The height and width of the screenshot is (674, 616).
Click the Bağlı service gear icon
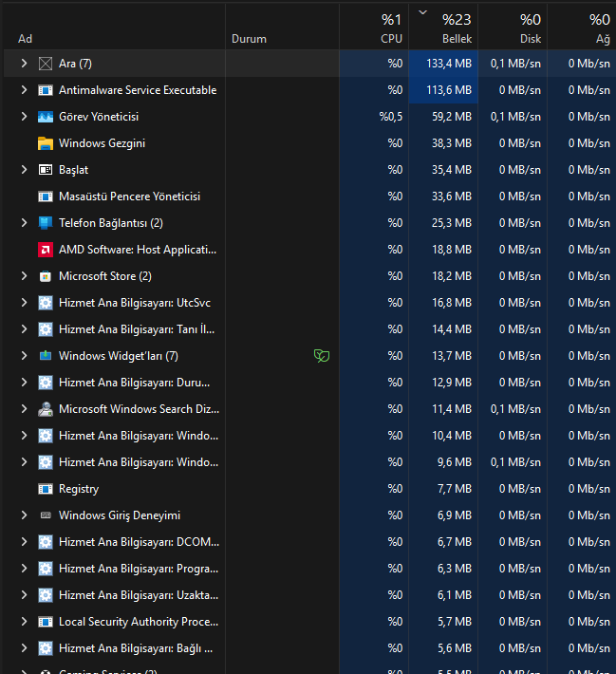coord(46,648)
